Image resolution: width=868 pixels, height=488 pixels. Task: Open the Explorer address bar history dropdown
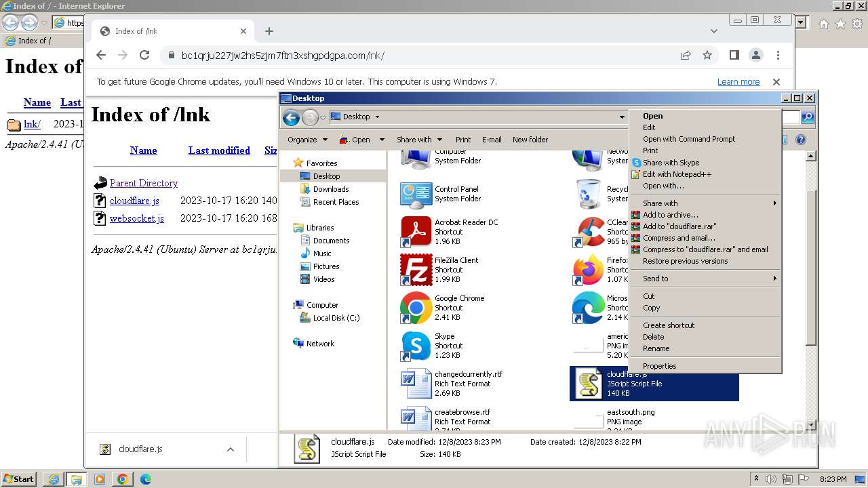(x=622, y=117)
